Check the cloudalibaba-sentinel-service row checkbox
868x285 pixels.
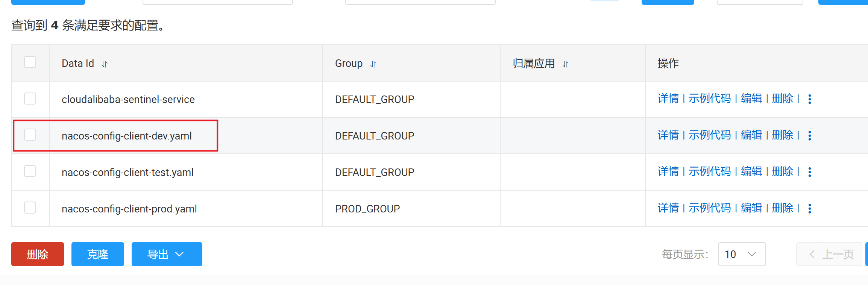(30, 99)
